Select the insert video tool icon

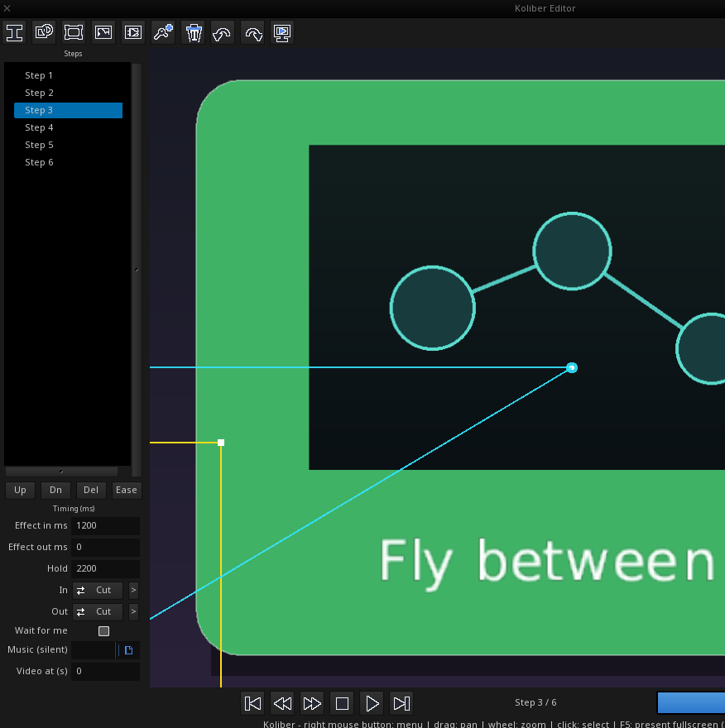click(x=133, y=32)
